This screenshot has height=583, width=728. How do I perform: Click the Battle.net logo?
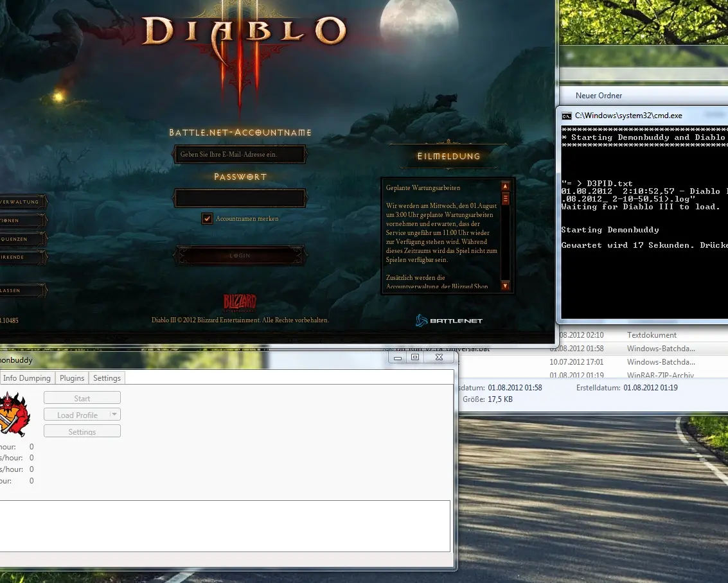(449, 320)
